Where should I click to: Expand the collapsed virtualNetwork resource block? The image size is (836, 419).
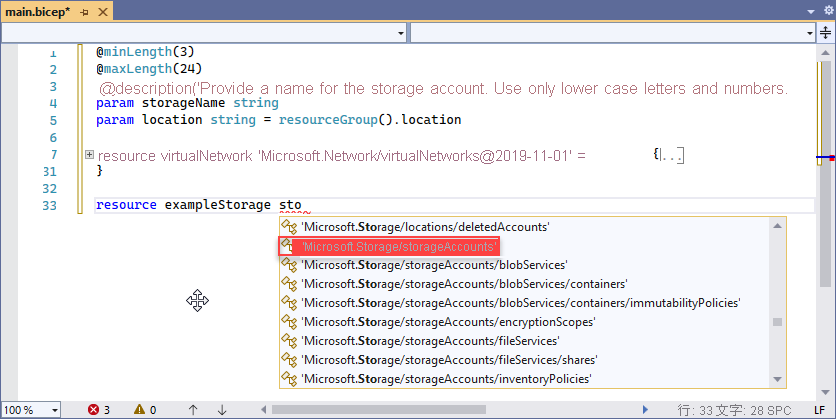[90, 155]
